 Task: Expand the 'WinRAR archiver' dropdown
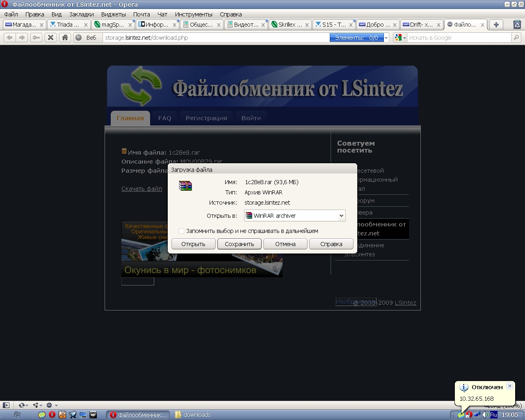(x=341, y=216)
